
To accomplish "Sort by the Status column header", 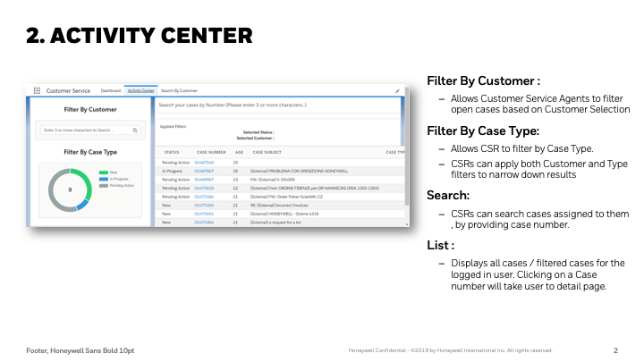I will pyautogui.click(x=172, y=153).
